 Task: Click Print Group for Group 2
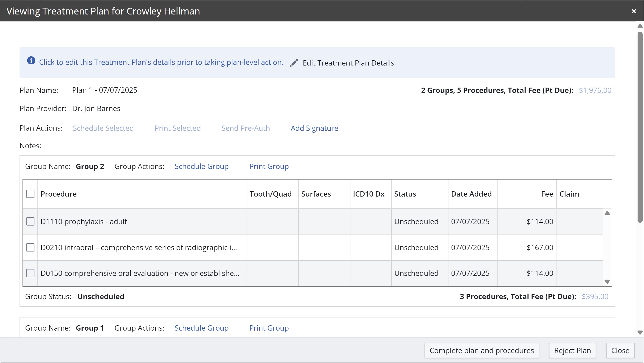269,166
